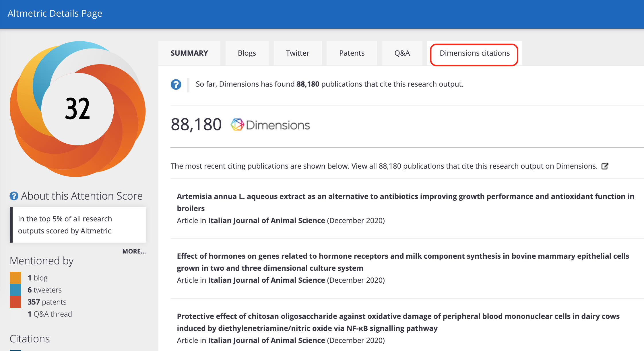Select the Dimensions citations tab
The width and height of the screenshot is (644, 351).
pos(474,53)
